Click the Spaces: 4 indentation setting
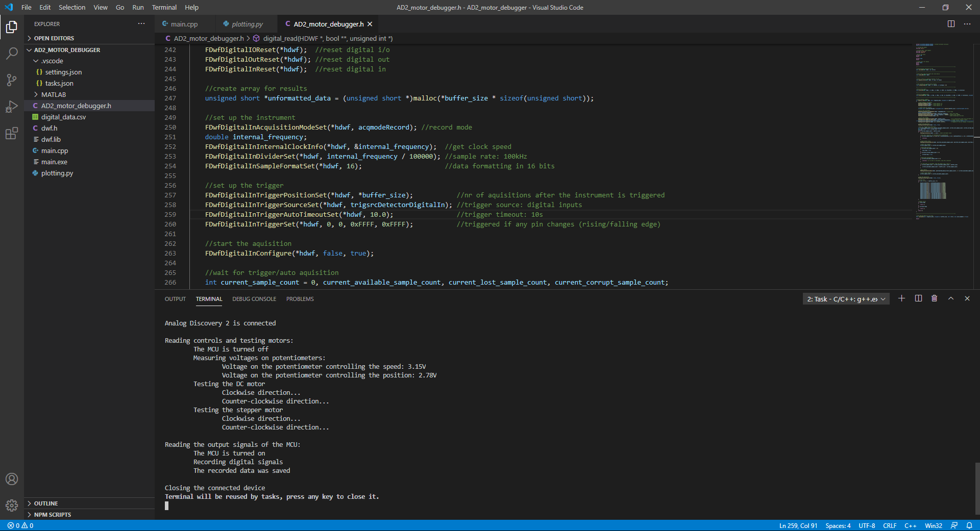This screenshot has width=980, height=531. 838,525
